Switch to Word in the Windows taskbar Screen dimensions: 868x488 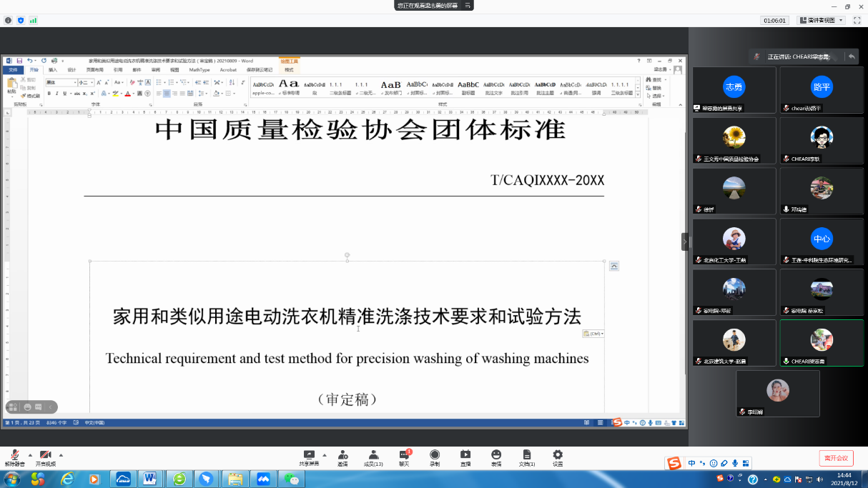click(x=150, y=479)
